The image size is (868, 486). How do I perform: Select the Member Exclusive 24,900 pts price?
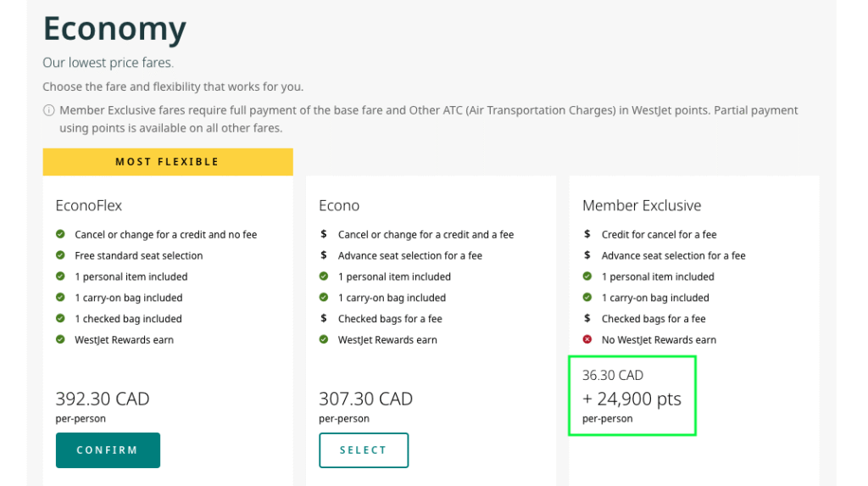coord(632,399)
